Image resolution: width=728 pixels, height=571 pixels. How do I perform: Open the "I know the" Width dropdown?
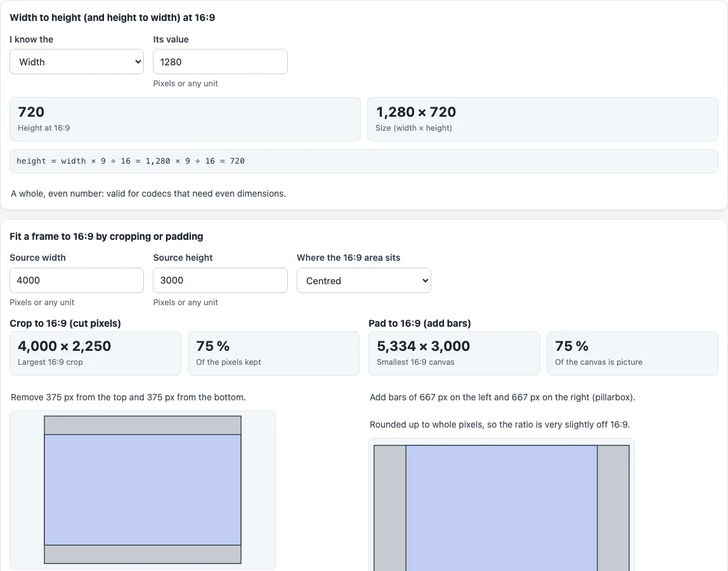click(x=77, y=62)
